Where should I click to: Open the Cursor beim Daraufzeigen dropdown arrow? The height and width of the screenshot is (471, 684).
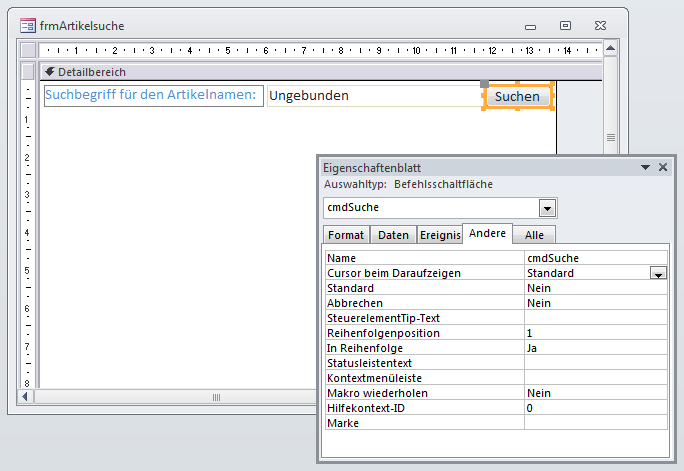tap(658, 273)
